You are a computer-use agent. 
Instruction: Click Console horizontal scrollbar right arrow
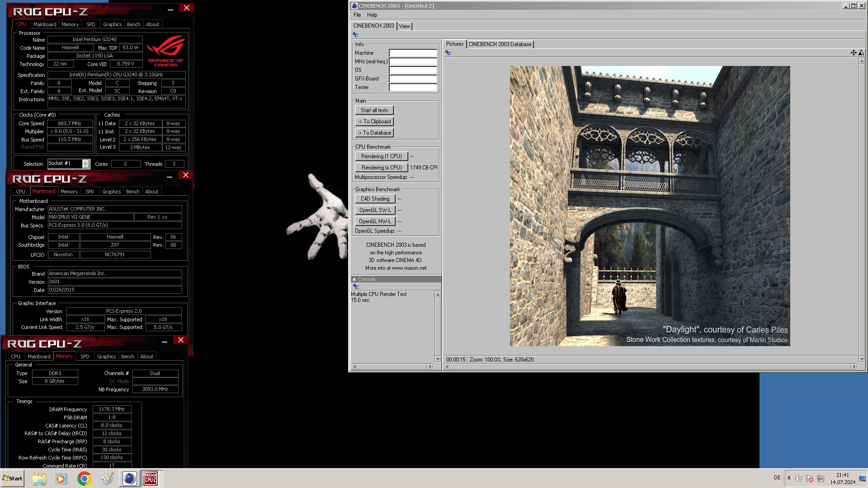click(x=430, y=366)
